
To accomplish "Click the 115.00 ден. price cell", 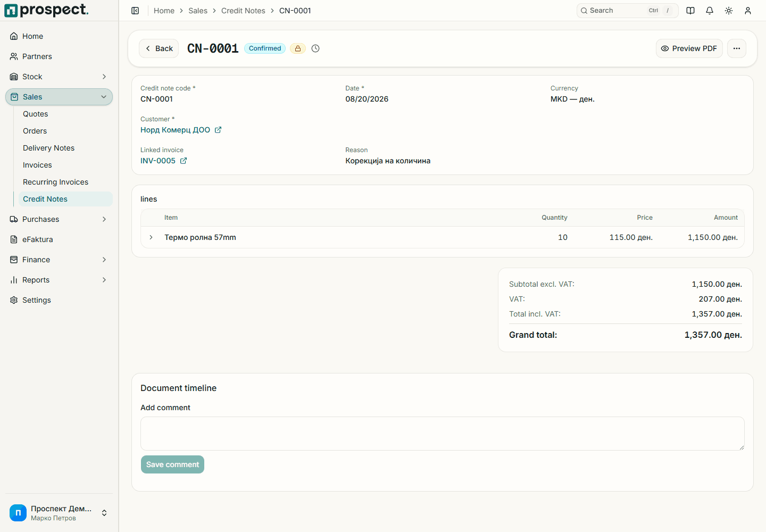I will point(631,237).
